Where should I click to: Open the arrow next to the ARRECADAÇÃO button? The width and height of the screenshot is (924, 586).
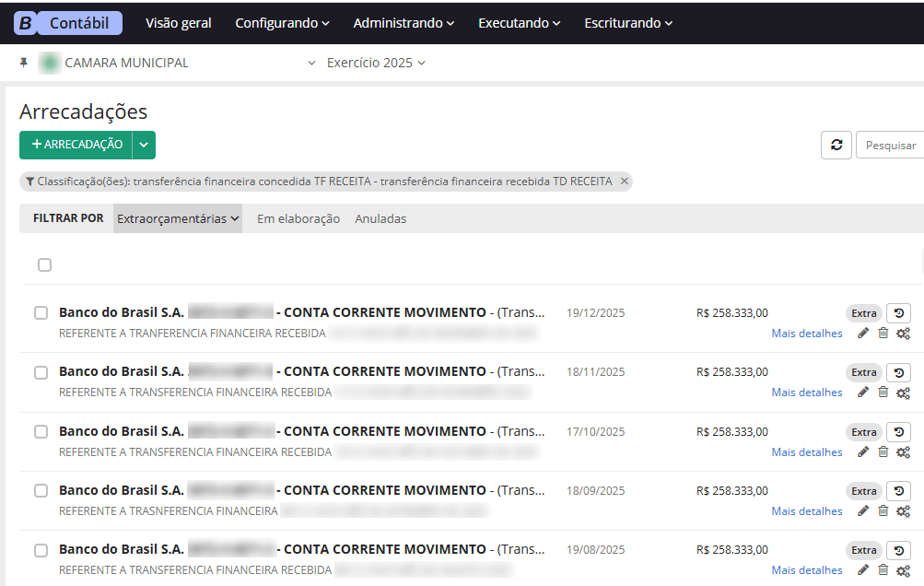point(145,145)
